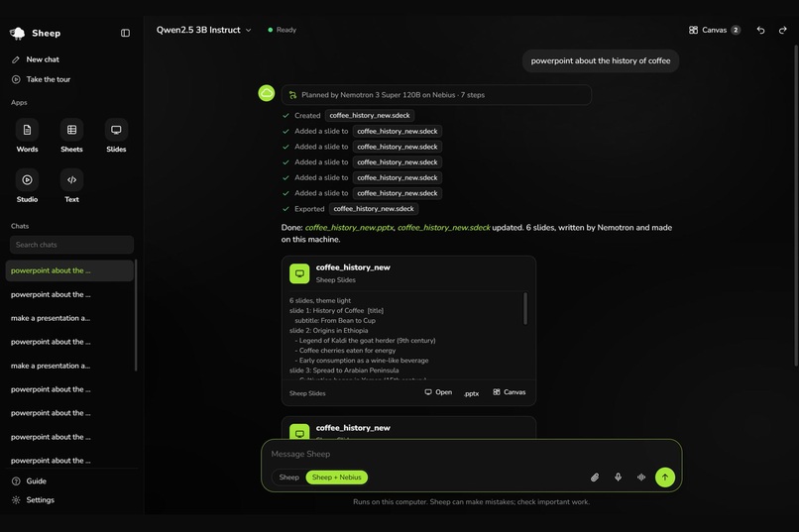Download the .pptx from the card

pyautogui.click(x=471, y=393)
